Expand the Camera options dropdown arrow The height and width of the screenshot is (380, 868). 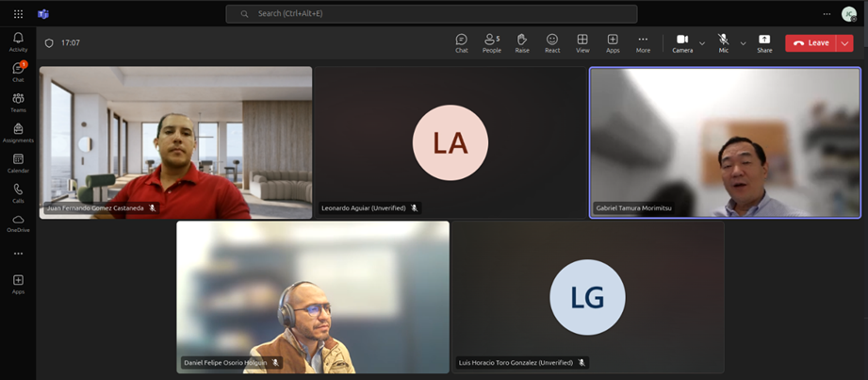[702, 43]
